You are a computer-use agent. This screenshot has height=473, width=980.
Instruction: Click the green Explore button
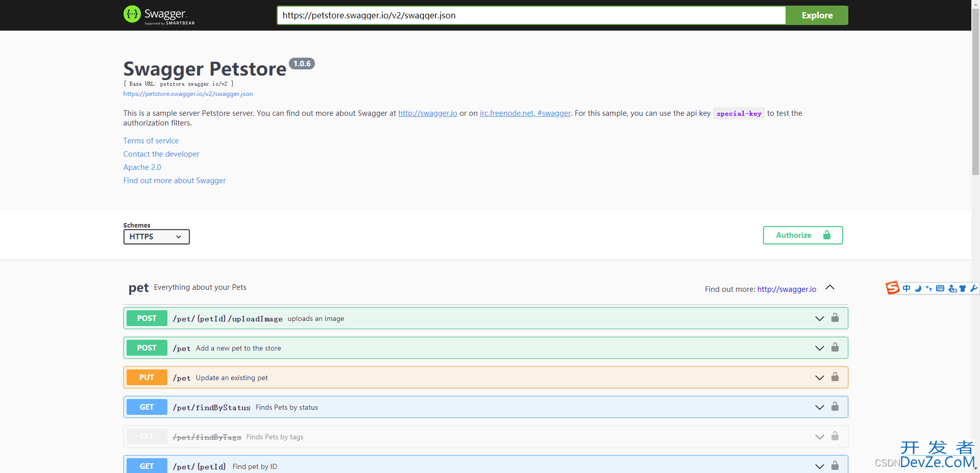[817, 15]
